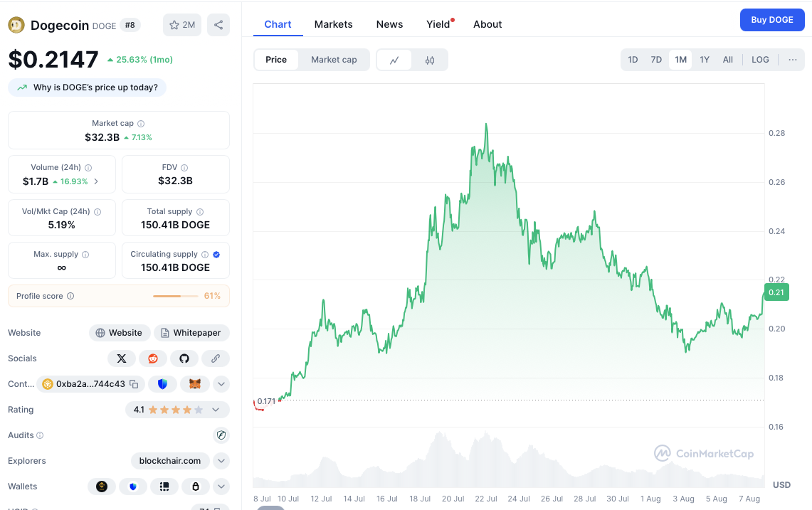The width and height of the screenshot is (812, 510).
Task: Open the black grid wallet icon
Action: pos(164,487)
